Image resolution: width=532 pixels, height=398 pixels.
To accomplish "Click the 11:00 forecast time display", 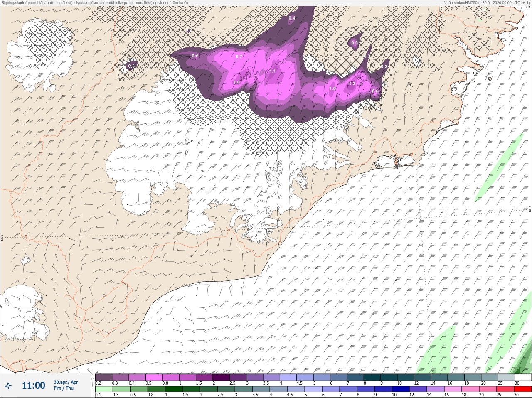I will tap(33, 386).
